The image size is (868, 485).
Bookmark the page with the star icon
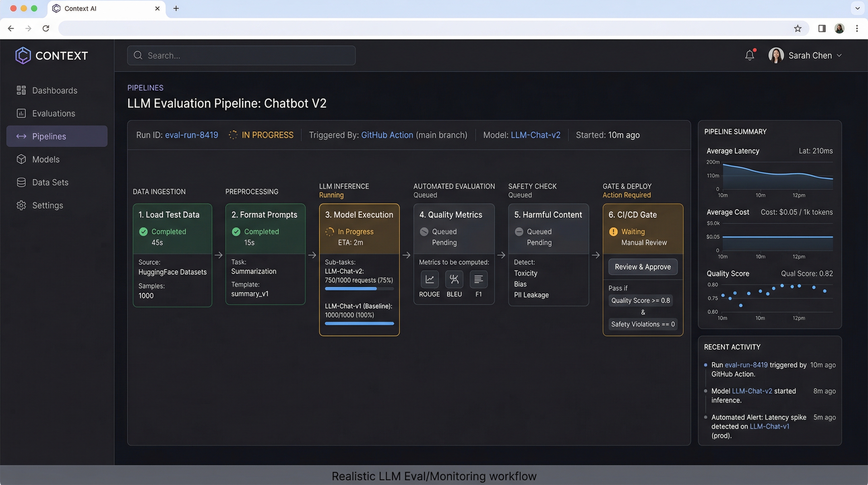point(798,28)
